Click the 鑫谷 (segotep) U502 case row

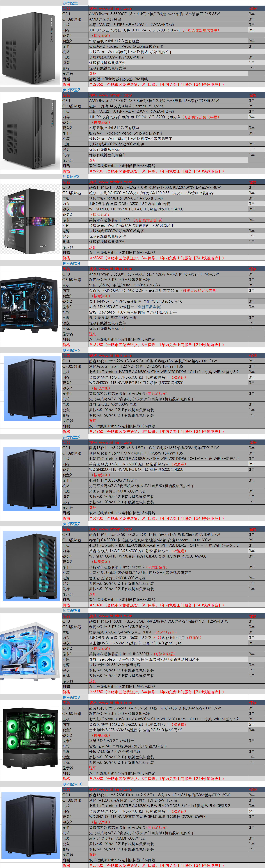click(x=163, y=312)
